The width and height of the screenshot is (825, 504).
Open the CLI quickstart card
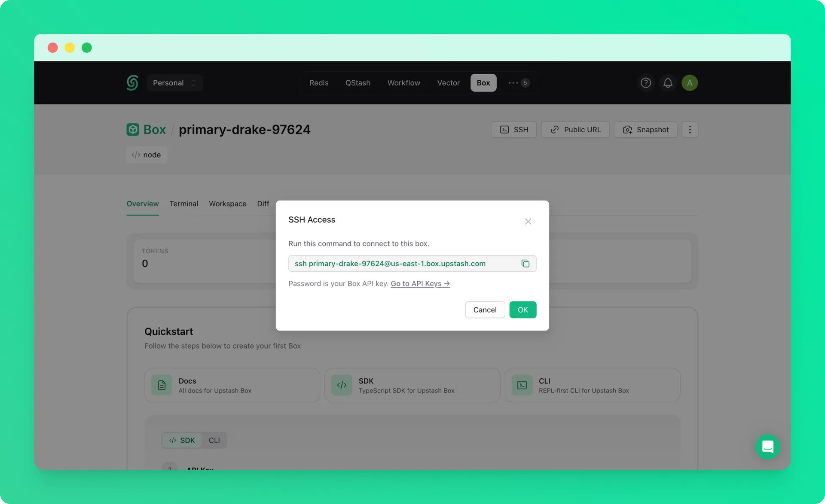click(x=592, y=385)
